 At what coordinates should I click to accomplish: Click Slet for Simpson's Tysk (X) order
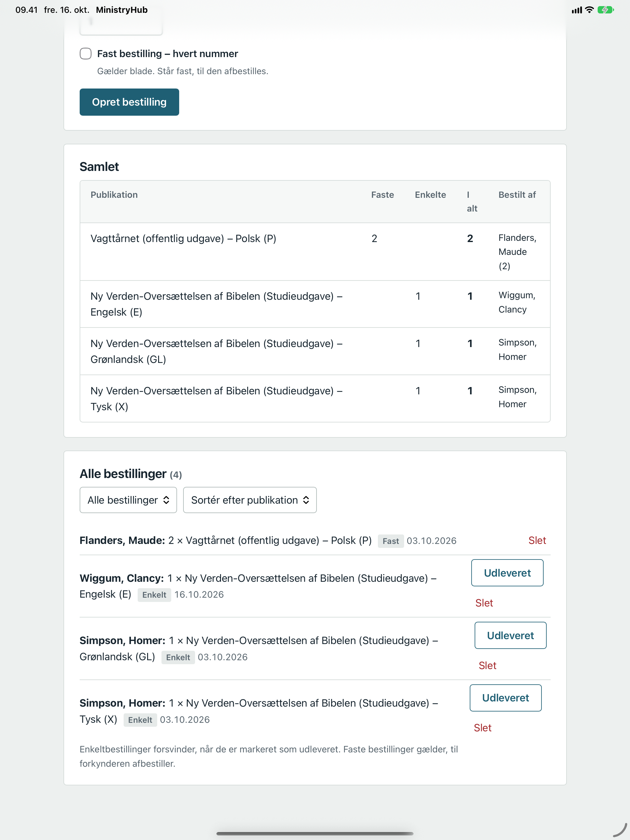click(x=482, y=728)
